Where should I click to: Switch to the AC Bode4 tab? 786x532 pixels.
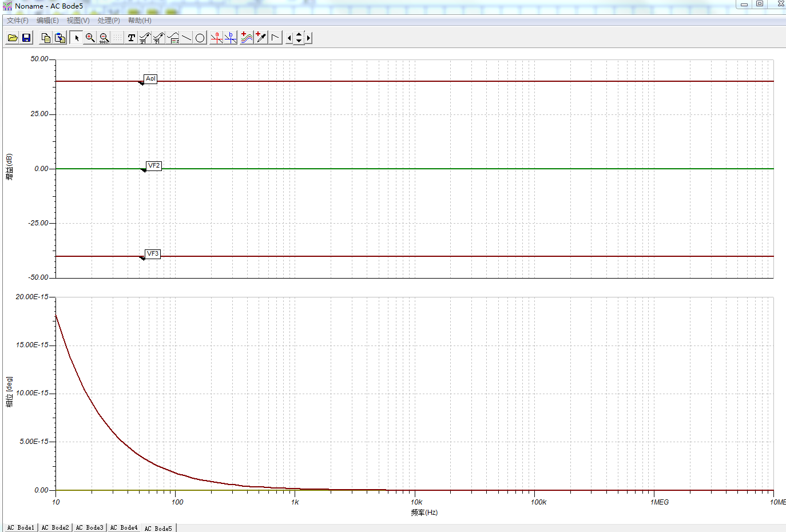click(x=124, y=528)
